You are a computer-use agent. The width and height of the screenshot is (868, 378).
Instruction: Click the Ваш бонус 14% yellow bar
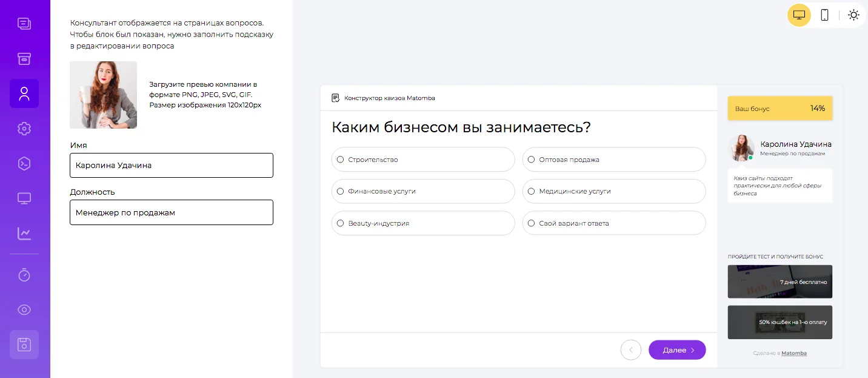point(780,108)
